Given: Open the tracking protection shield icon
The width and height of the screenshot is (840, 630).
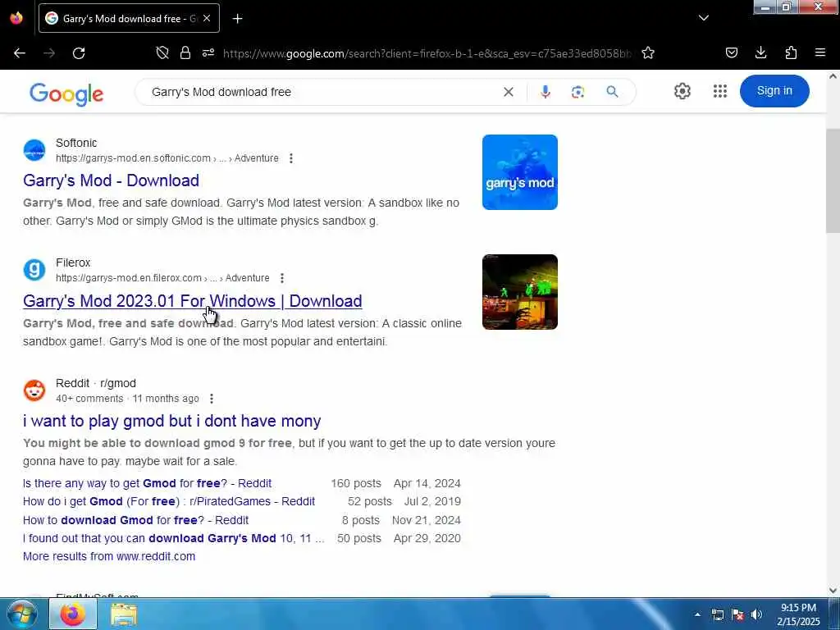Looking at the screenshot, I should click(162, 52).
